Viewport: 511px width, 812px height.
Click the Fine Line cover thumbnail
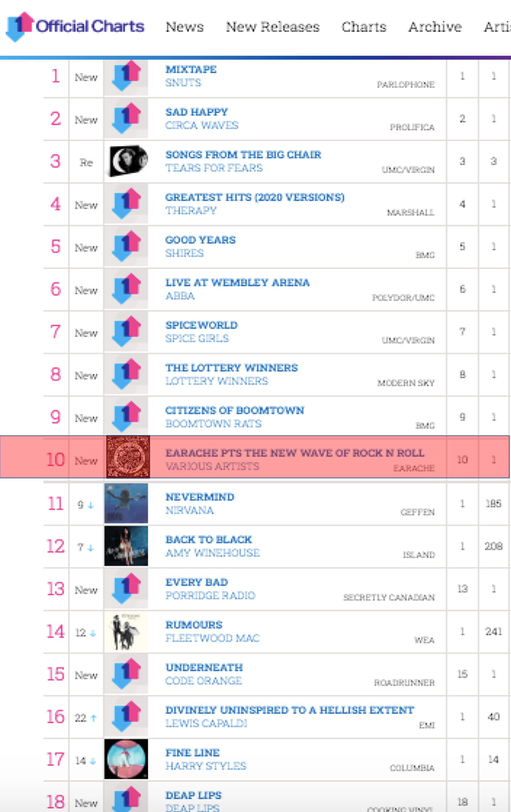[x=126, y=759]
